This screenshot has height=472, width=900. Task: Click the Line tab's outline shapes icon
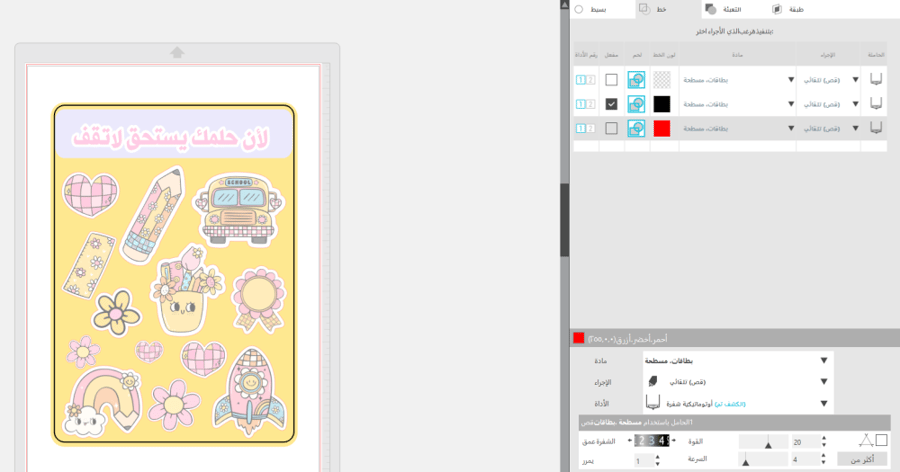click(645, 9)
